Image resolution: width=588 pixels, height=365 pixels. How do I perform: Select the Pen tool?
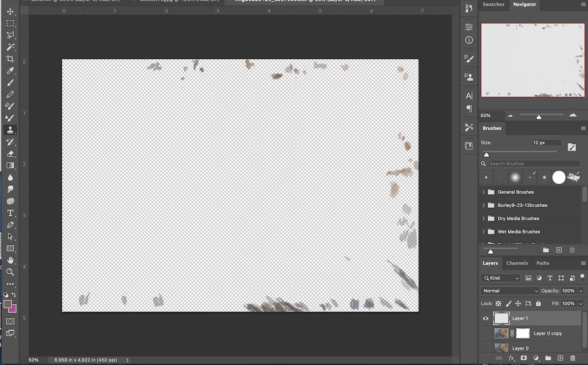tap(10, 225)
